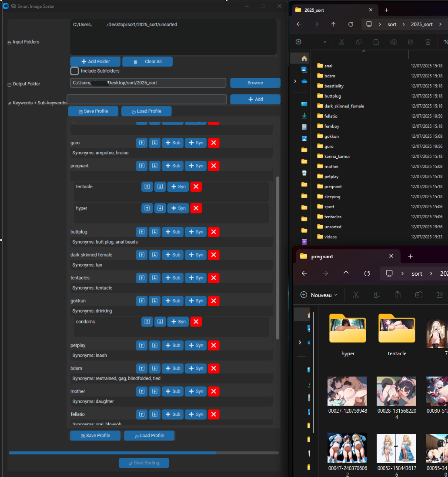
Task: Open OneDrive in the 2025_sort window sidebar
Action: (x=304, y=81)
